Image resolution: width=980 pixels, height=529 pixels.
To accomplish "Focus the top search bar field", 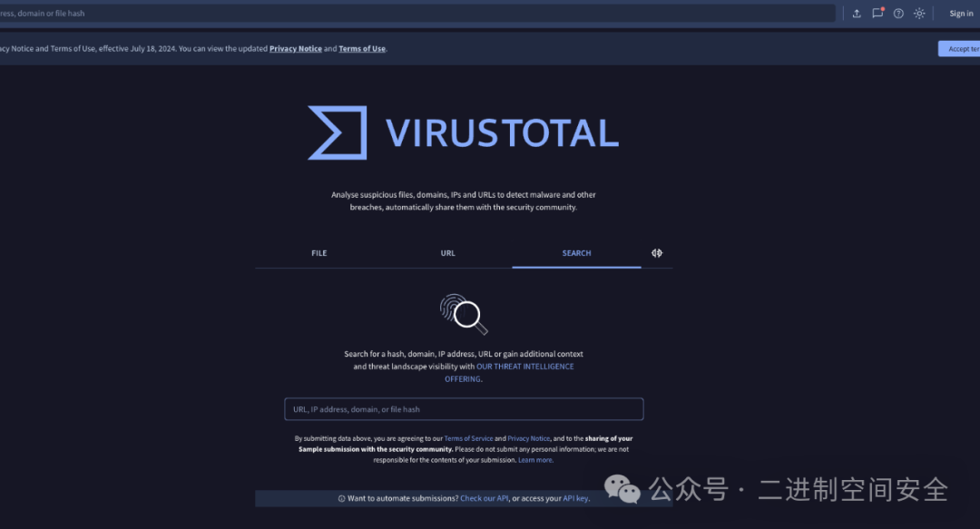I will 416,13.
